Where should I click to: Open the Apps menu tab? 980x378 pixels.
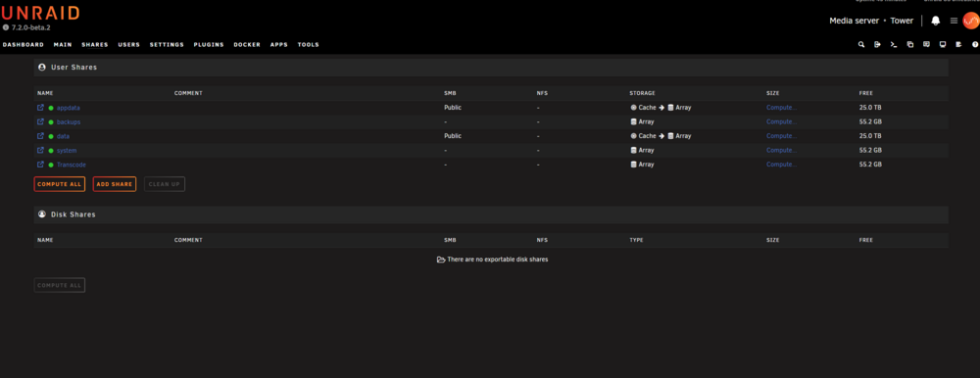coord(278,45)
